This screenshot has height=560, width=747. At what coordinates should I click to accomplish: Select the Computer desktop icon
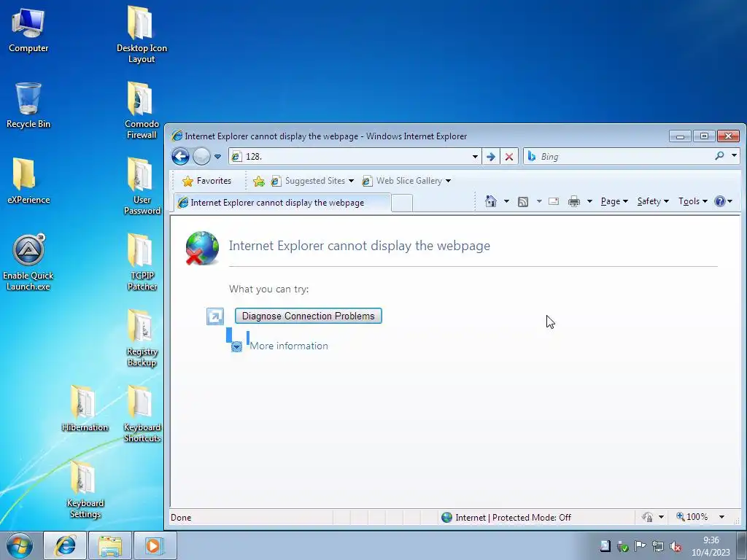coord(28,30)
